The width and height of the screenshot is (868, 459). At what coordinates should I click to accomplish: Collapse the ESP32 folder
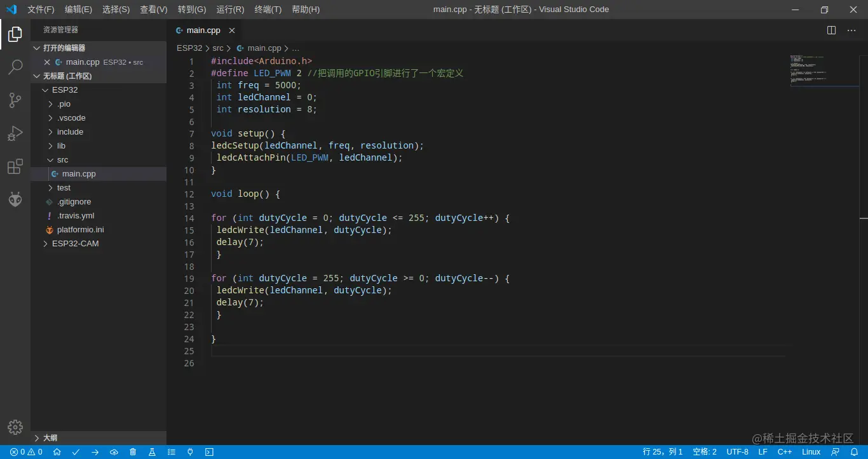click(45, 90)
